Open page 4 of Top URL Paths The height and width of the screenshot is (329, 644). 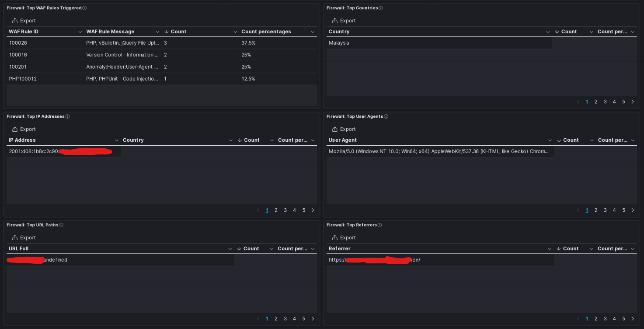pos(294,318)
